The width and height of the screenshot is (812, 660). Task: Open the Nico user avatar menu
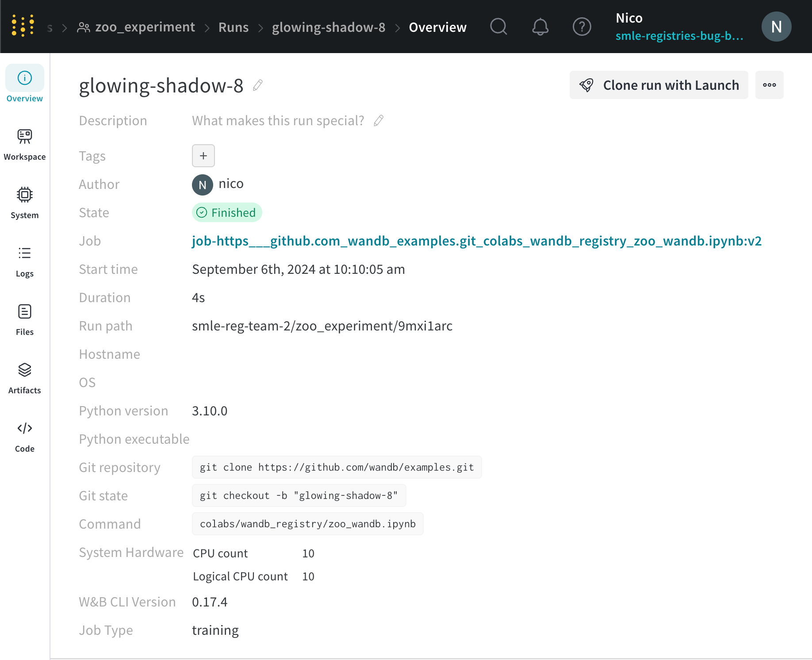776,27
